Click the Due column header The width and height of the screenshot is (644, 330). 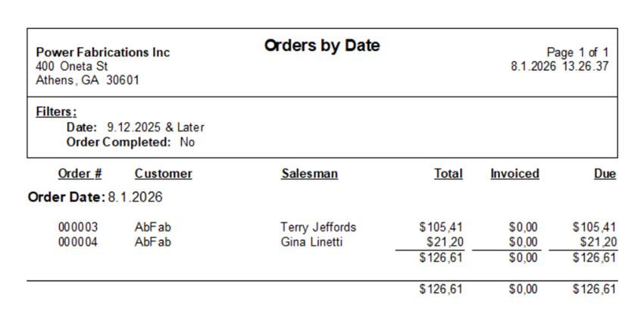(x=605, y=174)
